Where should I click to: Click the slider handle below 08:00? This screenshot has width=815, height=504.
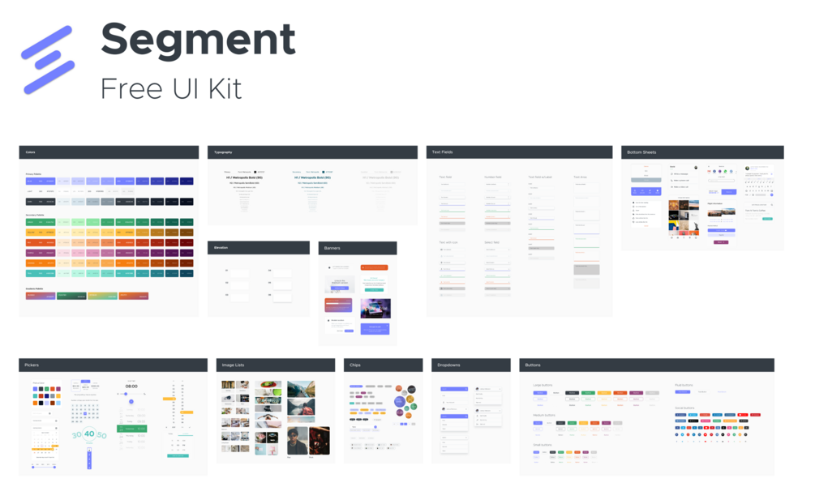[126, 395]
